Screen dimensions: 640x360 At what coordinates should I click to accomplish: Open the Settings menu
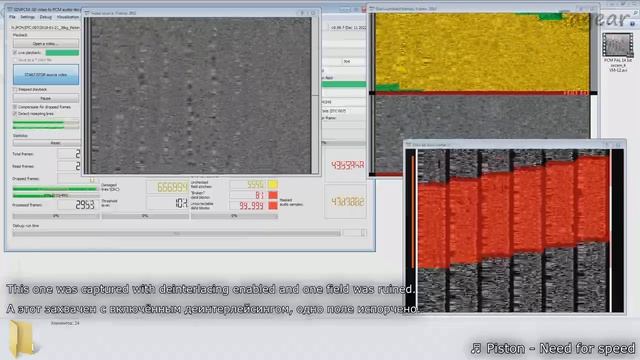[27, 17]
